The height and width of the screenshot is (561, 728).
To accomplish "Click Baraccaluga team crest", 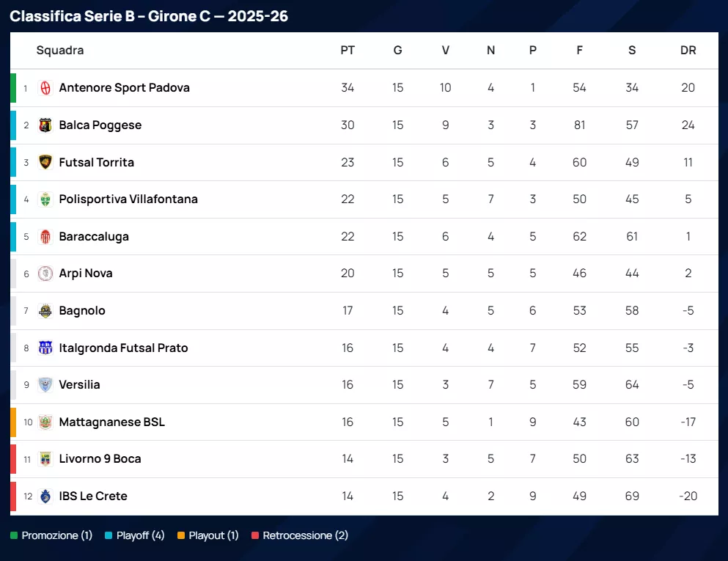I will tap(45, 237).
